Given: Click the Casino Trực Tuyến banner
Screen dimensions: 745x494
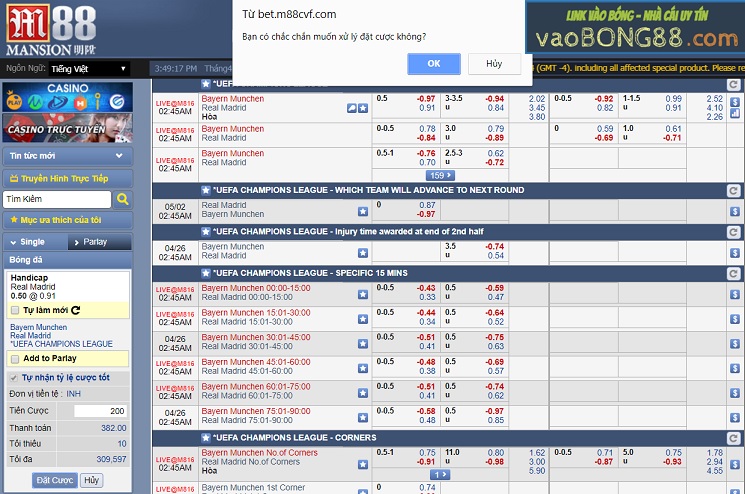Looking at the screenshot, I should (66, 128).
